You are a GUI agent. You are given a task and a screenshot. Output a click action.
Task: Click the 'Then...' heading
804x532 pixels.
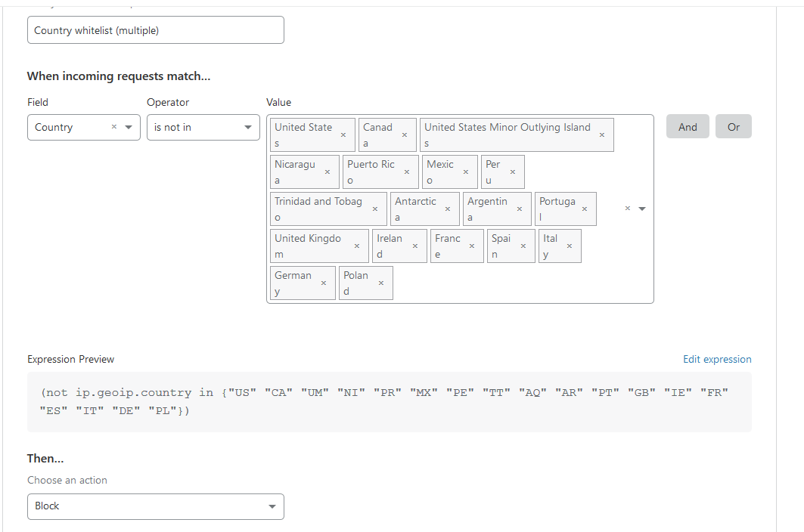coord(45,458)
